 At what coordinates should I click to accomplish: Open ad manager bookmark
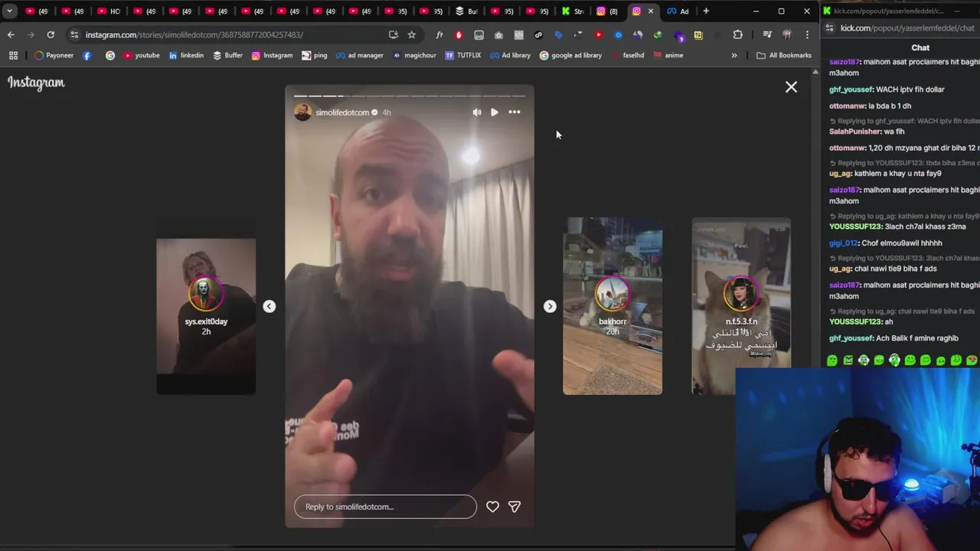[359, 55]
